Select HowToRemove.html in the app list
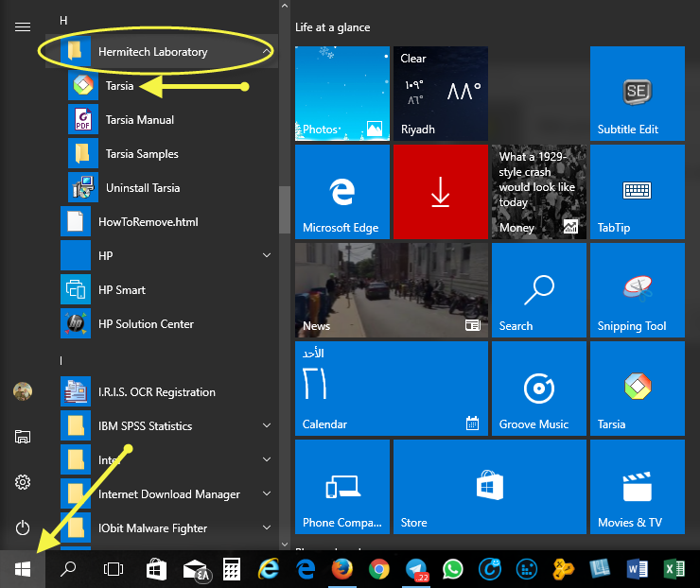Screen dimensions: 700x588 pyautogui.click(x=148, y=222)
